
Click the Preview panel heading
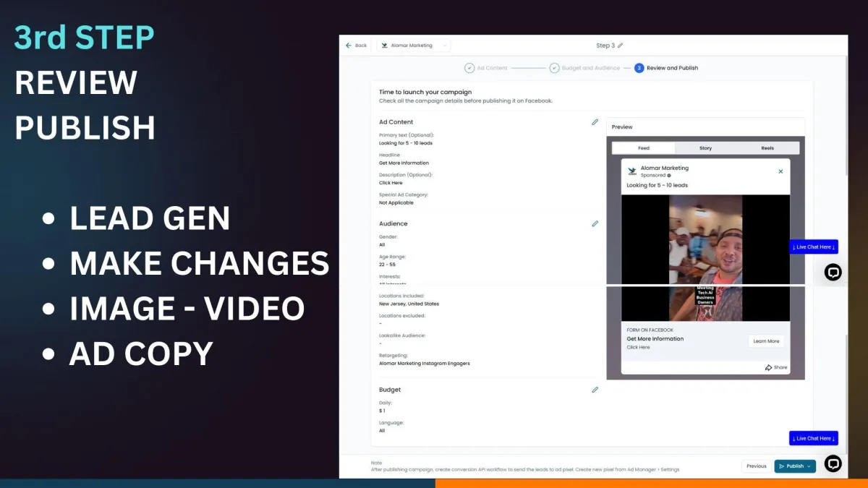(622, 127)
